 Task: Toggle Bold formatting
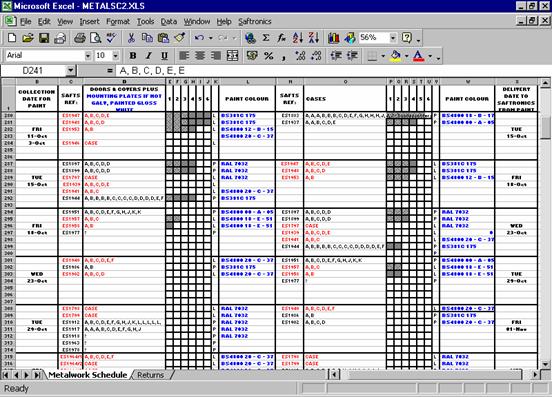[x=133, y=56]
